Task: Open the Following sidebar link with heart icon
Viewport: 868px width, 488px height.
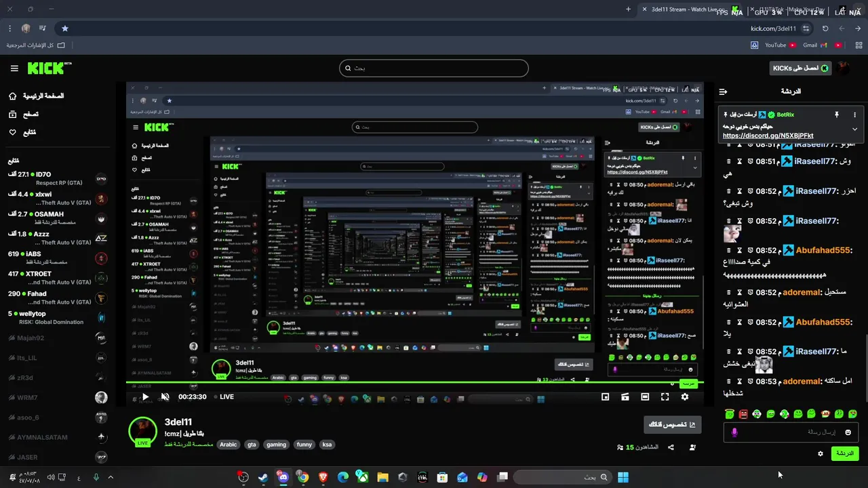Action: point(22,132)
